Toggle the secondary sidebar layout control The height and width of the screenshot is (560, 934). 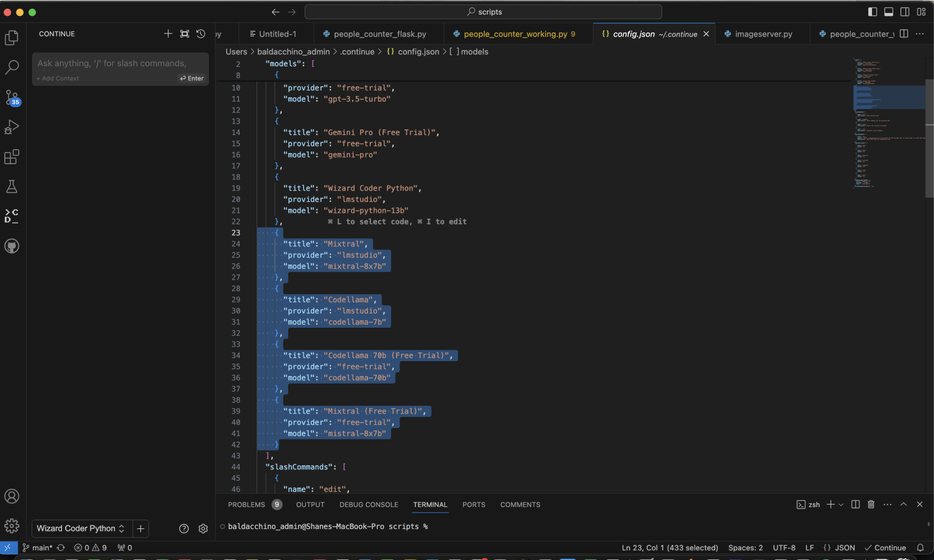905,11
